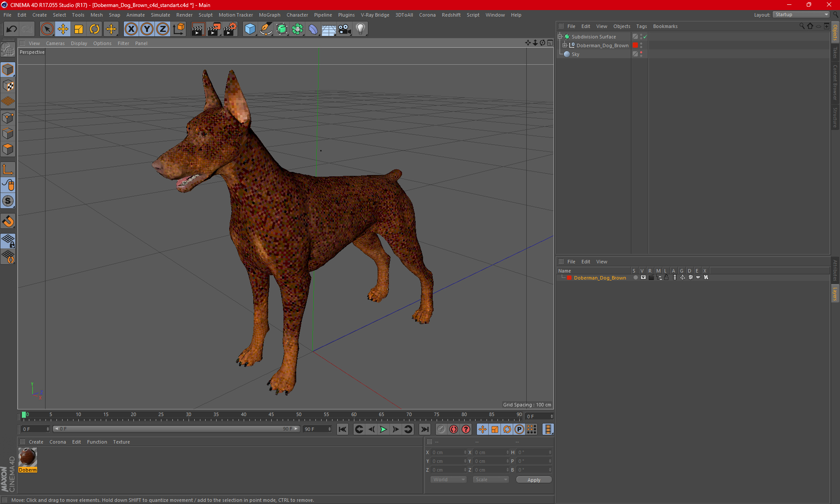Select the Sky object in Object Manager

click(x=575, y=54)
